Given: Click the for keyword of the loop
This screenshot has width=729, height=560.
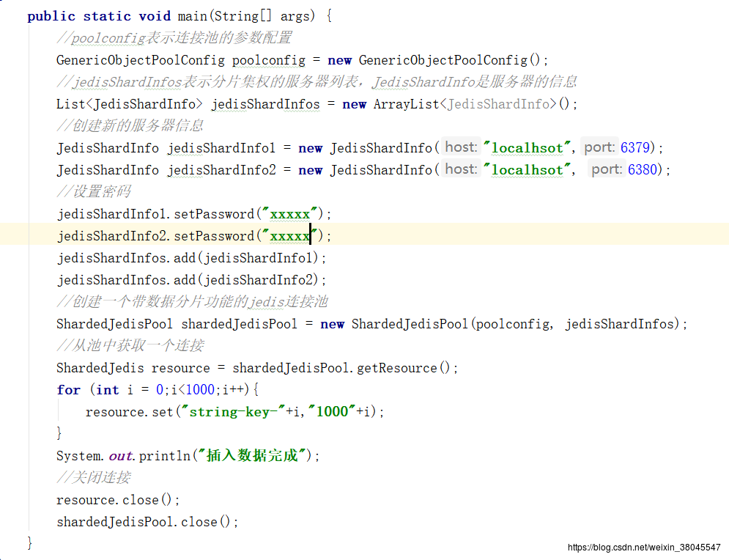Looking at the screenshot, I should (x=68, y=390).
